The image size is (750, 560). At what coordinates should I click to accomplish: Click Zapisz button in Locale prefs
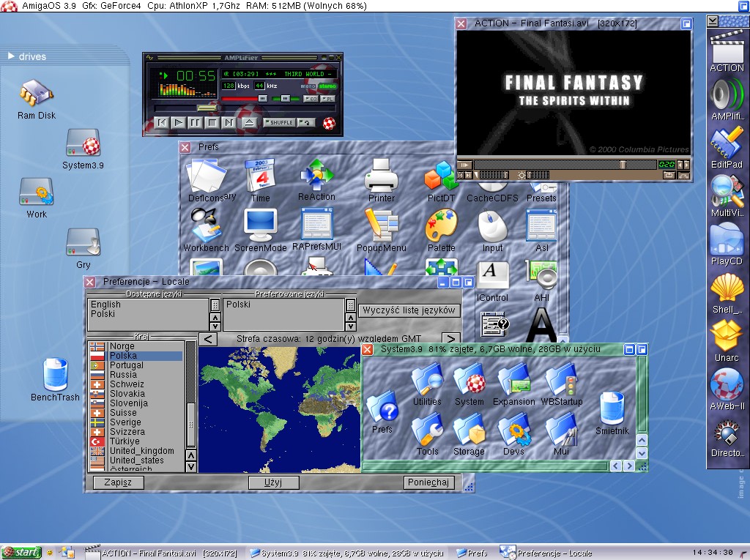(118, 482)
